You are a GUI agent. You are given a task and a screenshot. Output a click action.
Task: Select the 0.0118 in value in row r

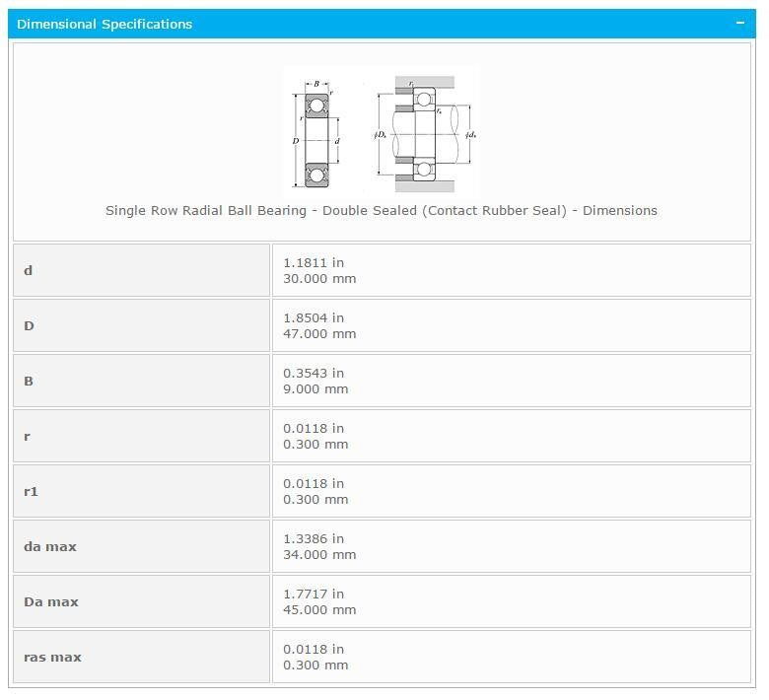click(314, 429)
